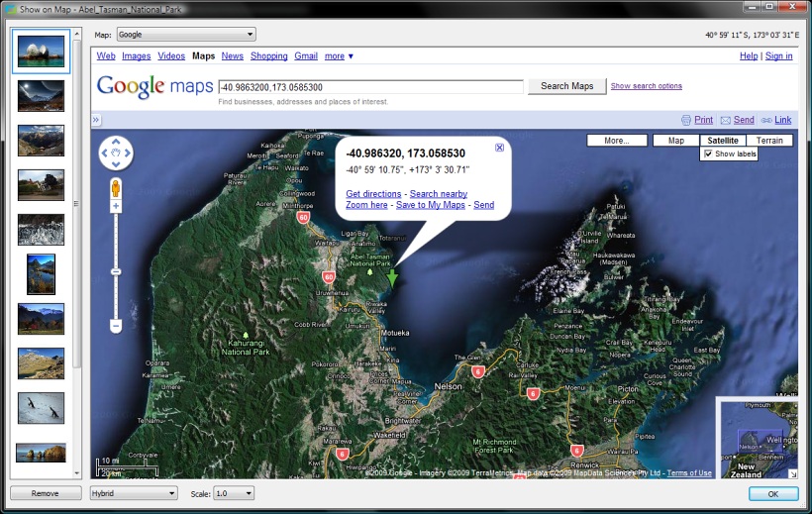Click Get directions in the balloon
The image size is (812, 514).
pyautogui.click(x=373, y=194)
